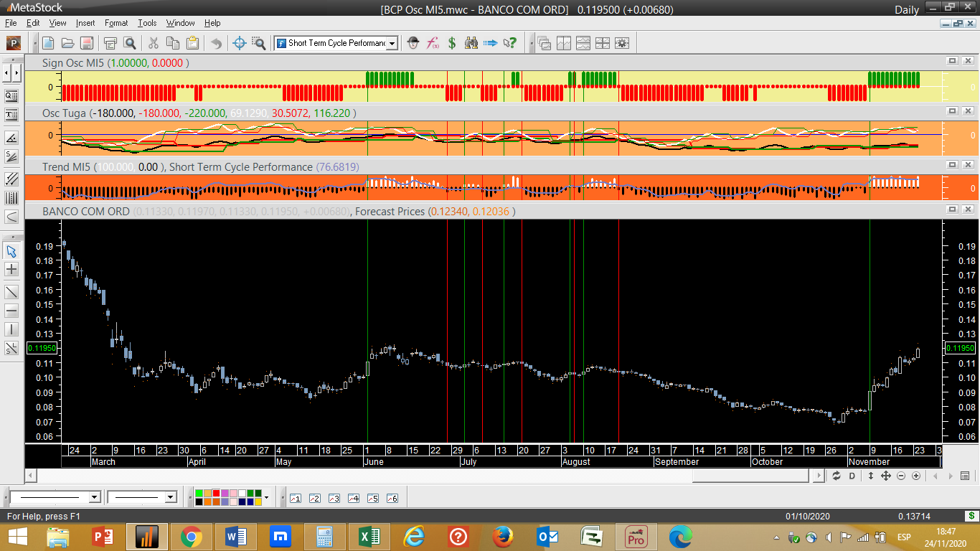Toggle chart layout number 3
The image size is (980, 551).
tap(334, 498)
